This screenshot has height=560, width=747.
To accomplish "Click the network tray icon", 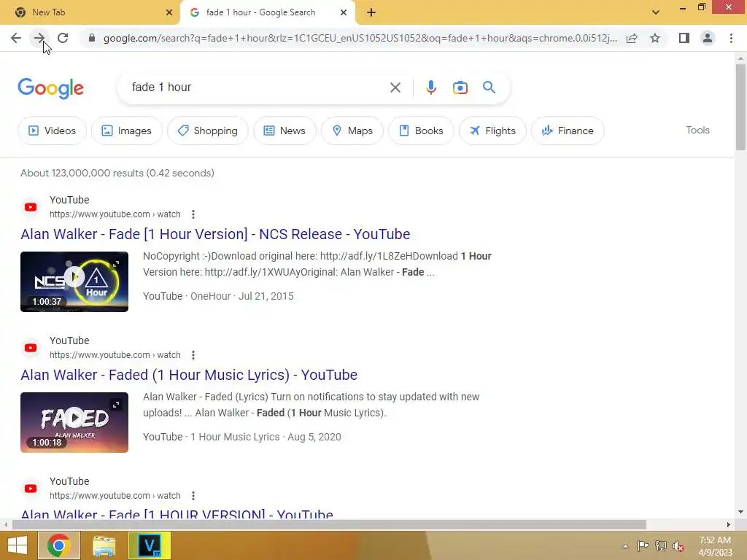I will [660, 546].
